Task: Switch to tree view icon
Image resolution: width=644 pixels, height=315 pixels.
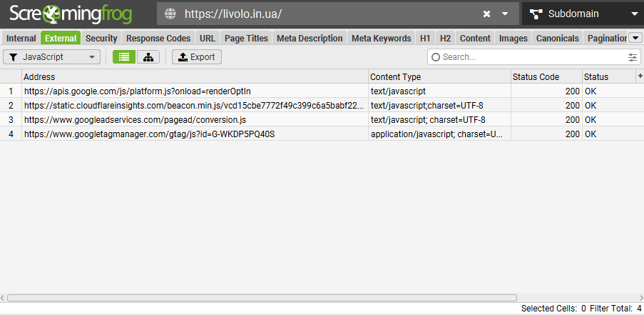Action: tap(148, 57)
